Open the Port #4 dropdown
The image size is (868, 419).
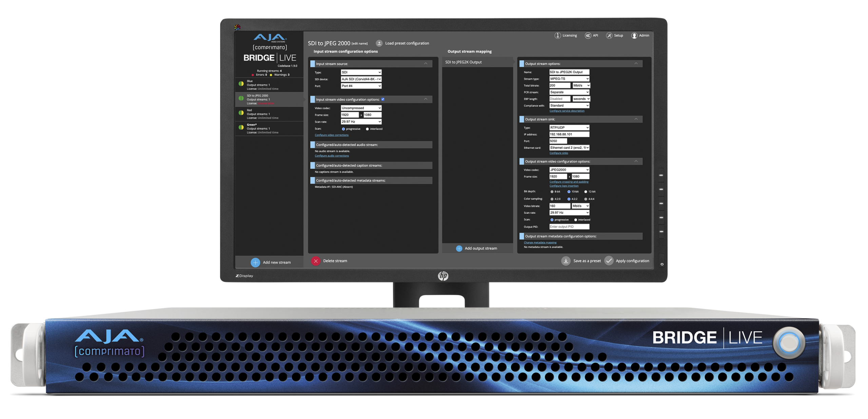coord(361,86)
